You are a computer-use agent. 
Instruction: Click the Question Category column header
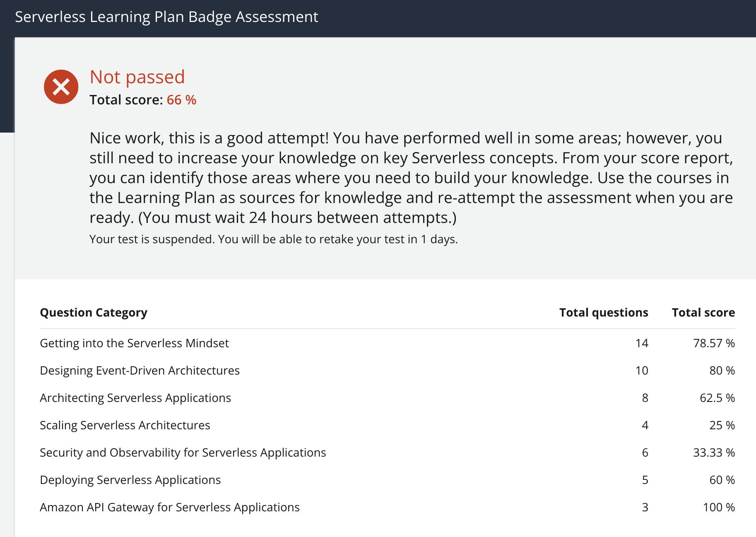pyautogui.click(x=94, y=312)
